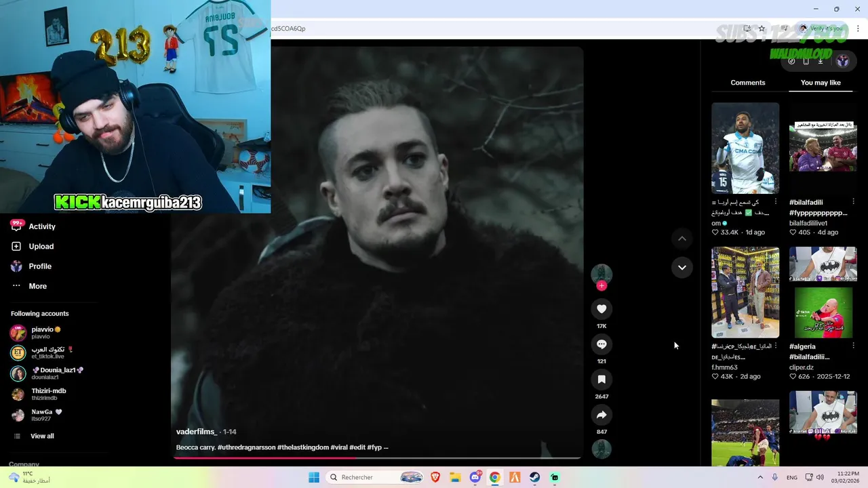Like the video with the heart icon
Screen dimensions: 868x488
point(601,309)
